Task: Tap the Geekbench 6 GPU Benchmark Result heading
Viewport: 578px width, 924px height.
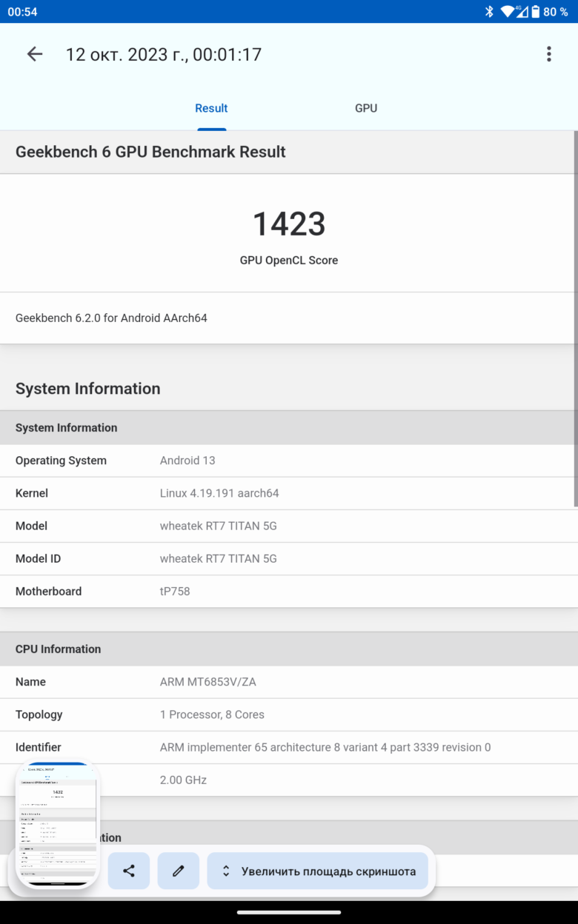Action: point(150,152)
